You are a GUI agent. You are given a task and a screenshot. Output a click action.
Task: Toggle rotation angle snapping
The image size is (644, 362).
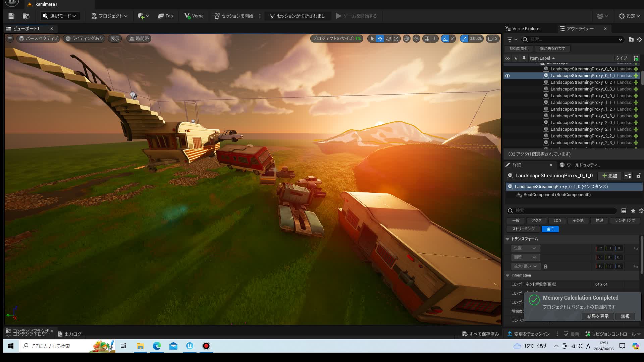click(x=445, y=39)
